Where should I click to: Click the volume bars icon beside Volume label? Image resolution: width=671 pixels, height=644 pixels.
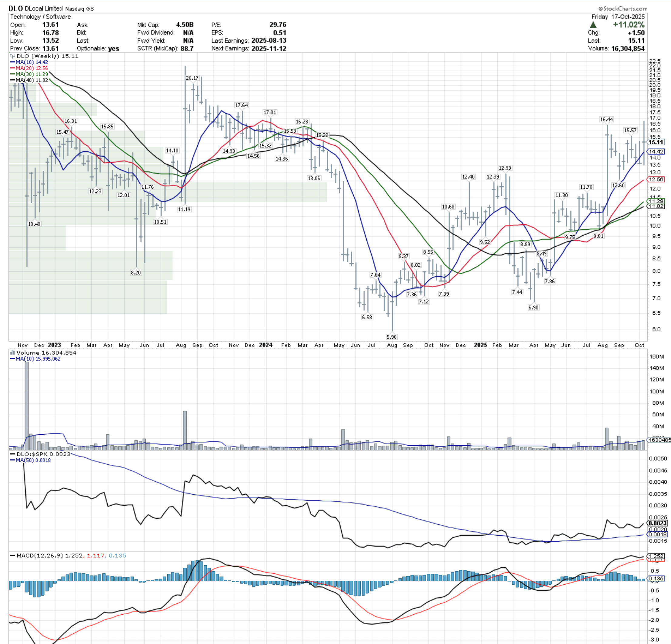pos(13,353)
